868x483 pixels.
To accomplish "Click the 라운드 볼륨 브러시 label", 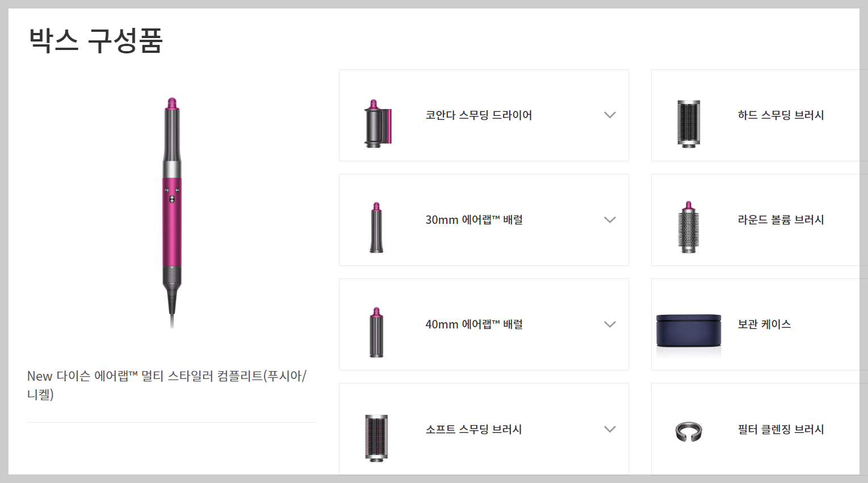I will pyautogui.click(x=781, y=220).
